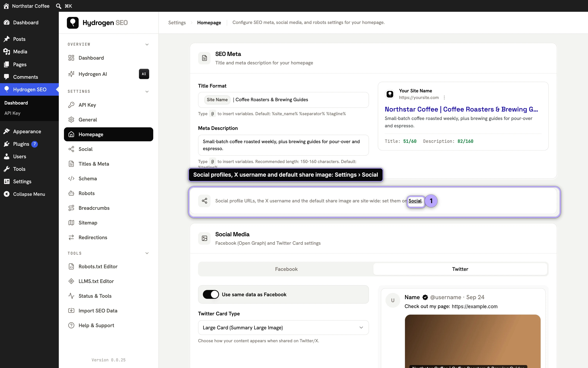This screenshot has height=368, width=588.
Task: Open WordPress Media menu
Action: point(29,52)
